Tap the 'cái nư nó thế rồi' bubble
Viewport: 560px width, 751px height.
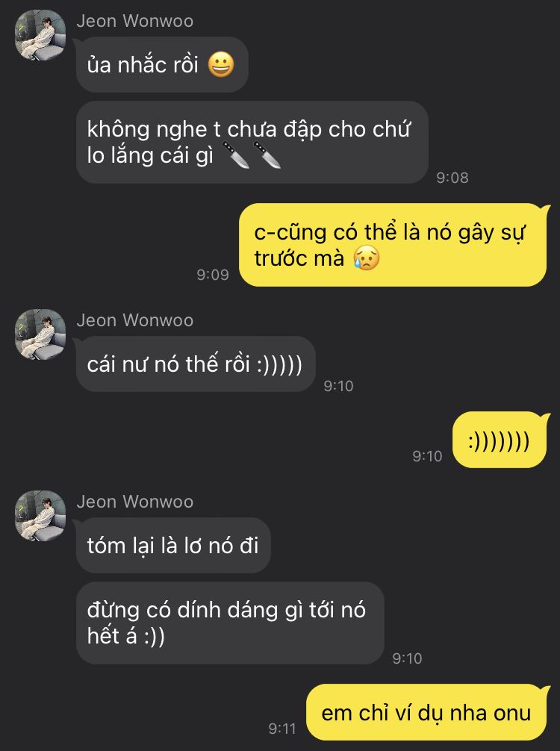196,364
